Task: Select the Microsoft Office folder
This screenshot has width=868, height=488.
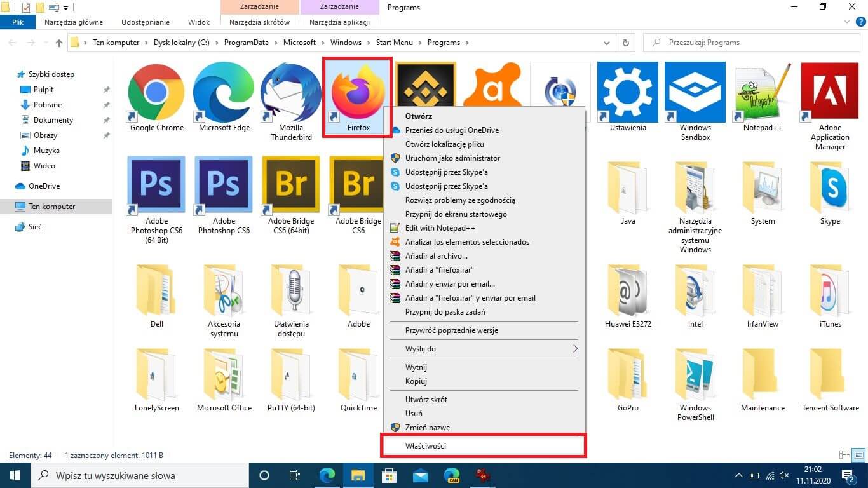Action: click(x=224, y=374)
